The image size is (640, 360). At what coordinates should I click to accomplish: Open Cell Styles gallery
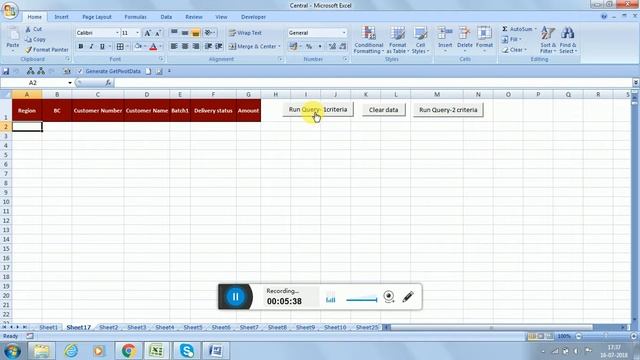tap(420, 40)
